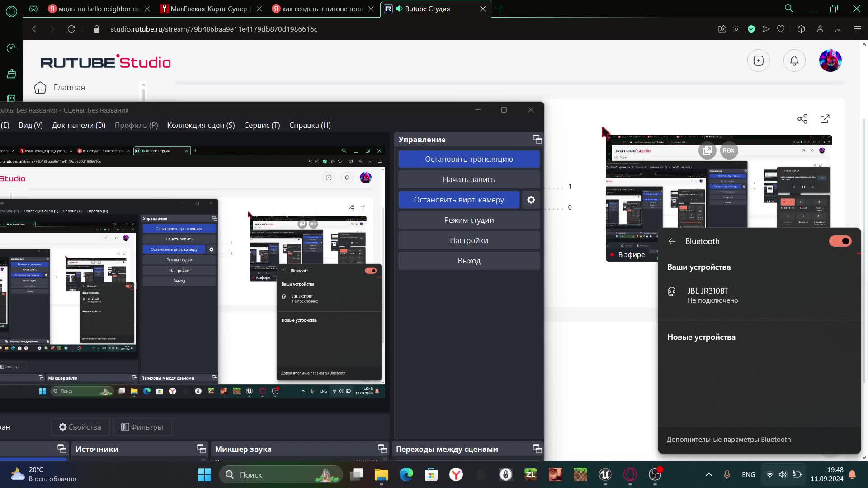Undock the Управление panel icon
868x488 pixels.
(537, 139)
